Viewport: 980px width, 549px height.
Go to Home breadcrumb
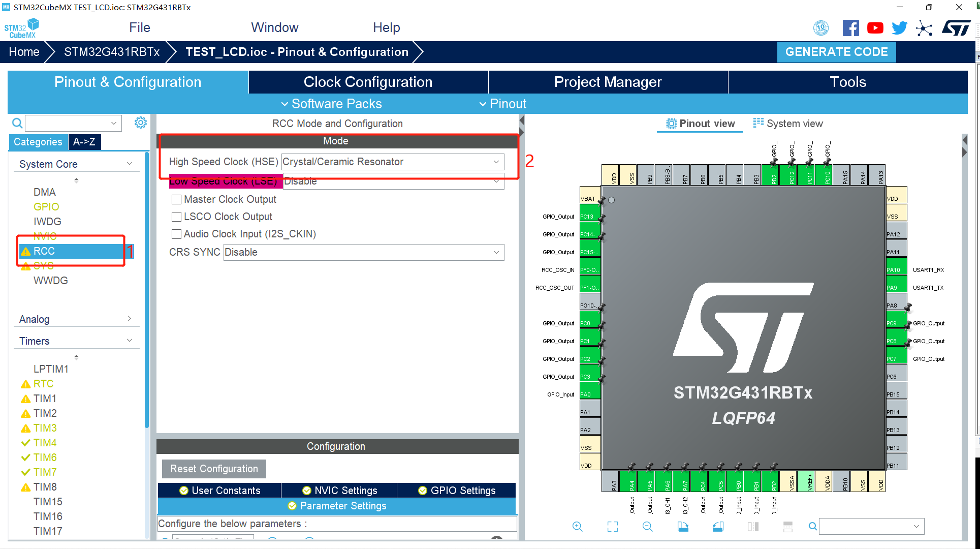(24, 52)
